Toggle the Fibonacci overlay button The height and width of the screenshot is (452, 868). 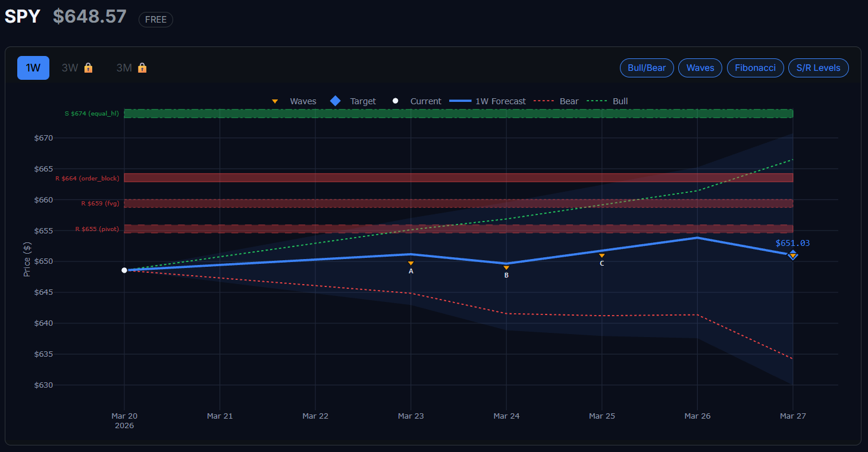point(755,68)
